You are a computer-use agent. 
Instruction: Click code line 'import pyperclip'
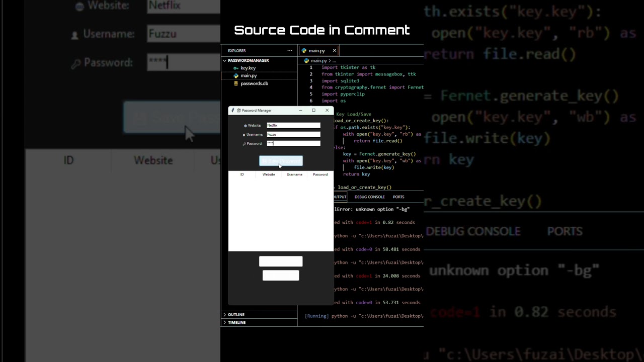click(343, 94)
